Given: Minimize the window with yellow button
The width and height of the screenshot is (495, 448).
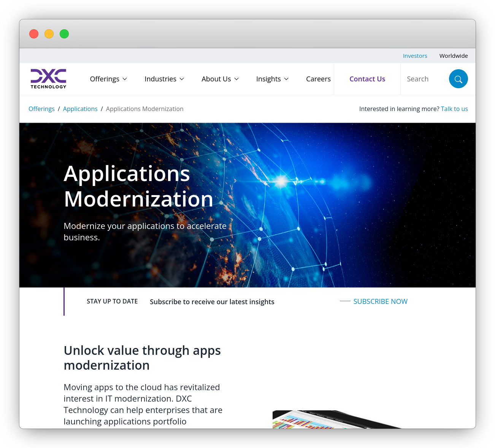Looking at the screenshot, I should [49, 34].
